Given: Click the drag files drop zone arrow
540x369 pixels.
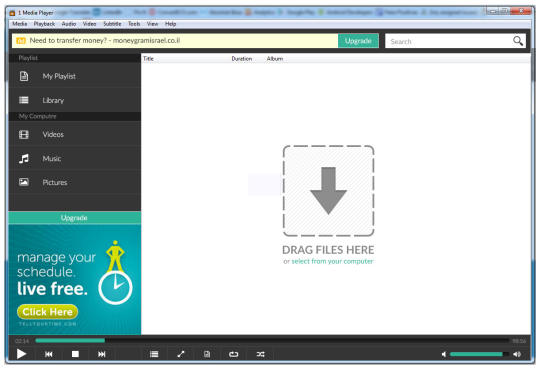Looking at the screenshot, I should tap(329, 191).
